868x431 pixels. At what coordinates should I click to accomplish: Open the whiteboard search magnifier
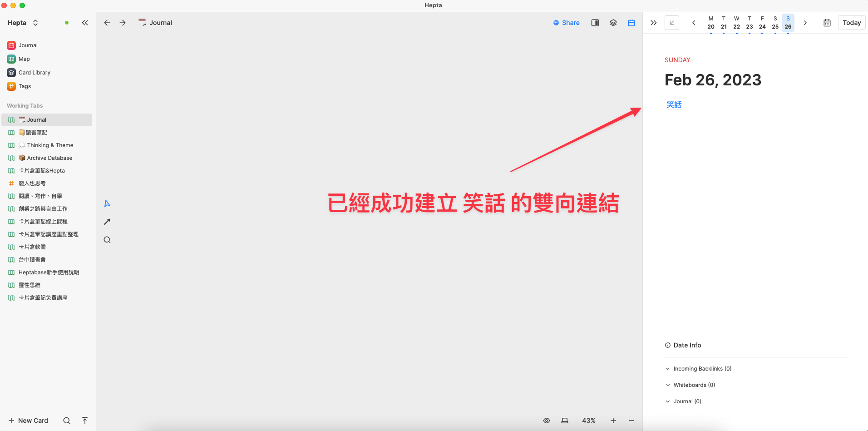pyautogui.click(x=107, y=239)
